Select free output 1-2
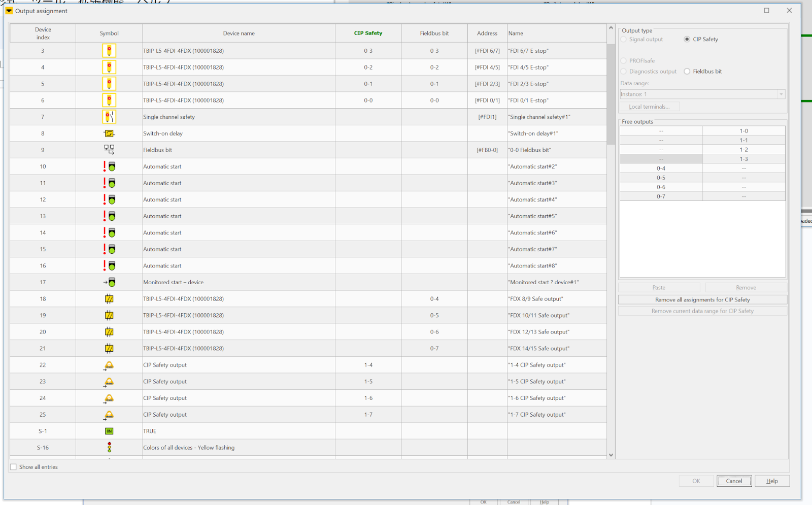Image resolution: width=812 pixels, height=505 pixels. [x=743, y=150]
